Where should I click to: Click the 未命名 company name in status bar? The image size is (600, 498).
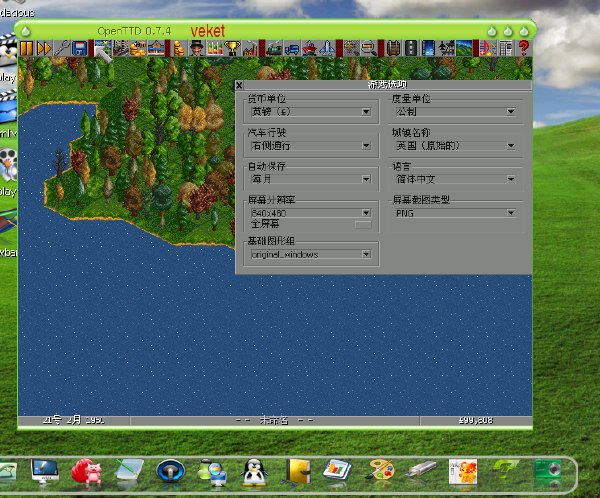274,420
